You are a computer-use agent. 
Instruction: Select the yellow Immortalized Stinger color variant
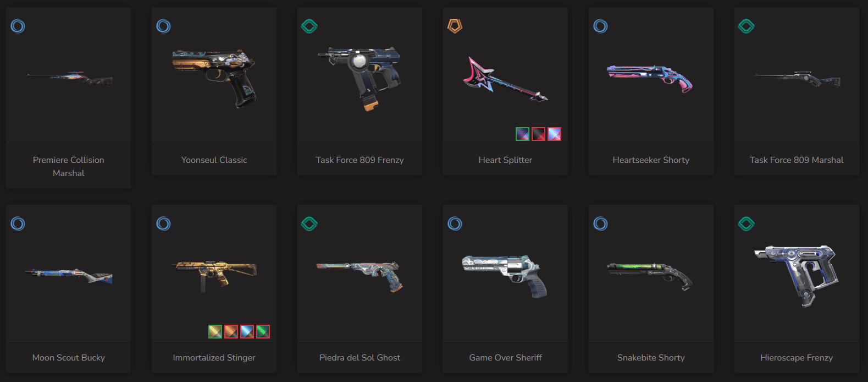215,331
